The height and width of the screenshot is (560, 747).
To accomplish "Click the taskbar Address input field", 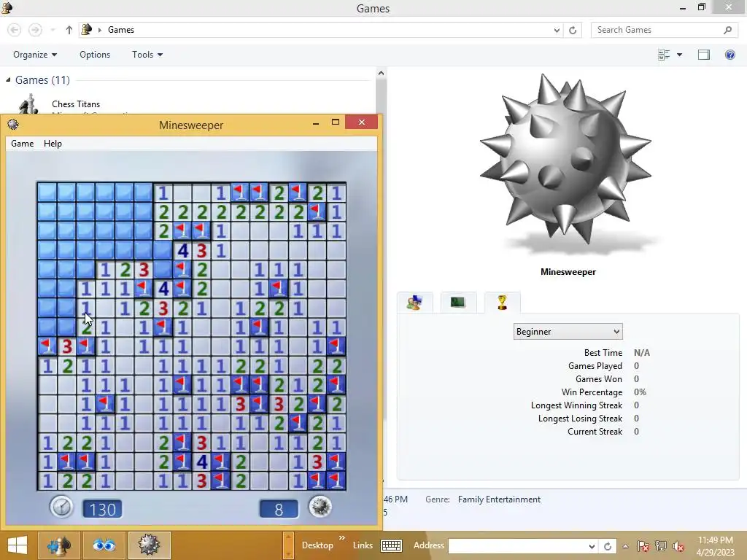I will (x=517, y=546).
